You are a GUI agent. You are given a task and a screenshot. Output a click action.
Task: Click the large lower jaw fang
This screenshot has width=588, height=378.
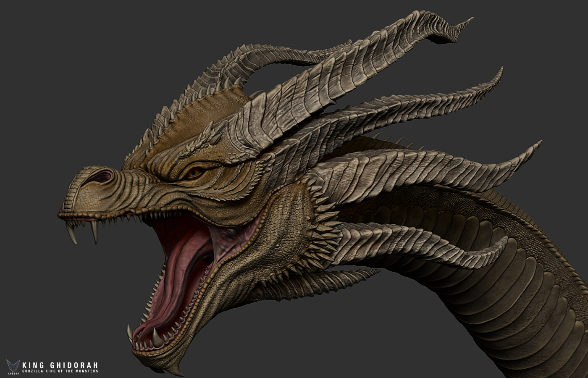tap(157, 336)
